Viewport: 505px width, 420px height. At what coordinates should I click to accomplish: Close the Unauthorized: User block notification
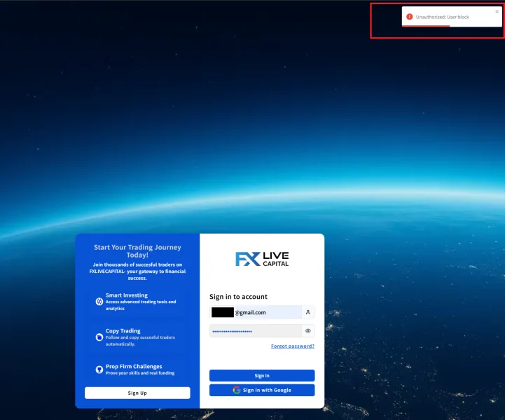point(497,12)
